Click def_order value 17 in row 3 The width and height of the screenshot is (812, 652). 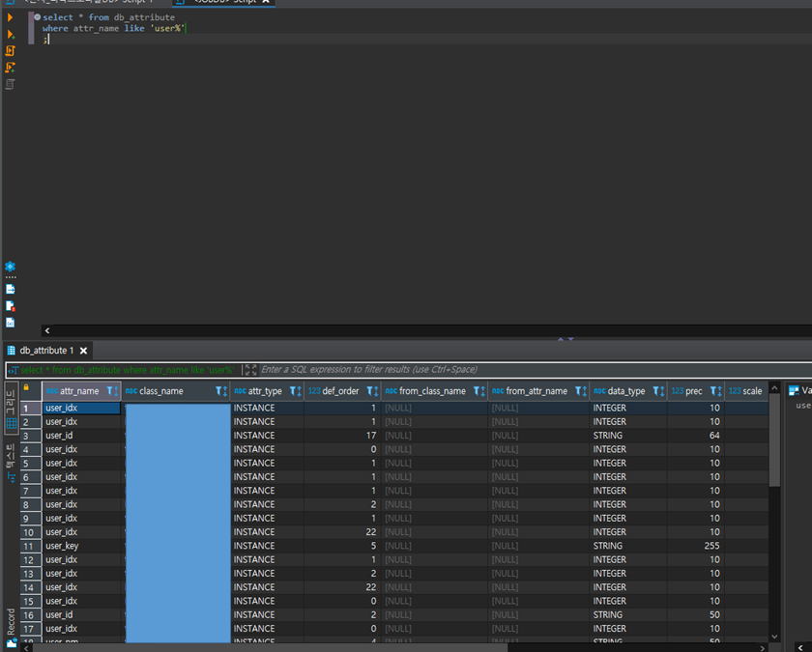pyautogui.click(x=342, y=436)
